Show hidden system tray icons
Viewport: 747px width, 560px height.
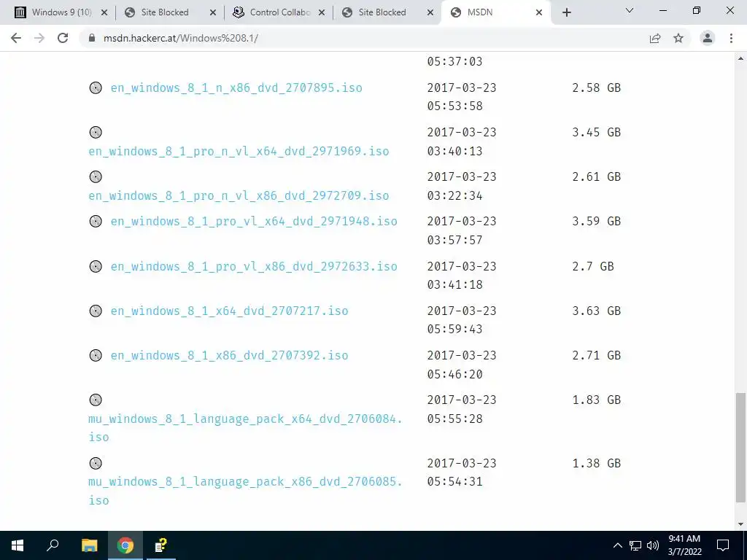coord(617,545)
